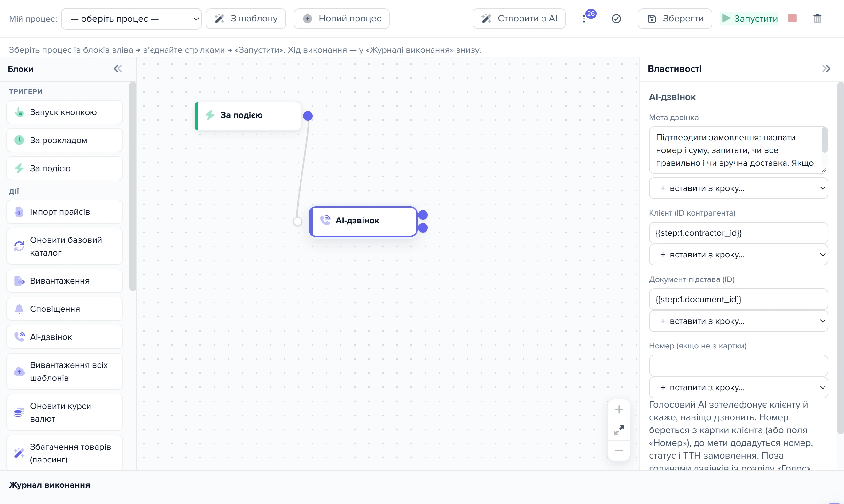844x504 pixels.
Task: Click lower output port of AI-дзвінок node
Action: click(x=423, y=228)
